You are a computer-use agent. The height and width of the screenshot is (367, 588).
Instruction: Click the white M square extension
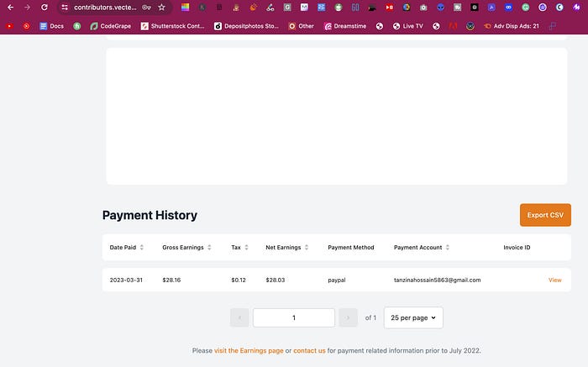pos(304,7)
